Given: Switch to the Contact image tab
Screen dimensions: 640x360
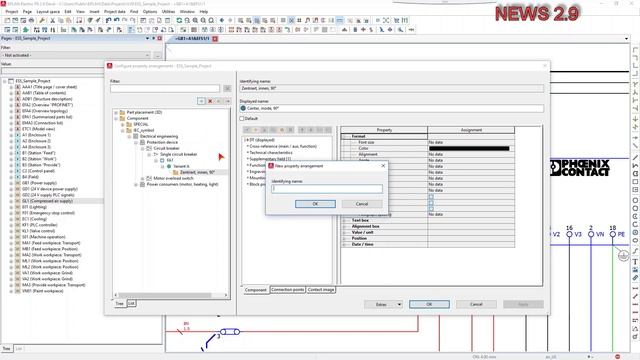Looking at the screenshot, I should coord(321,290).
